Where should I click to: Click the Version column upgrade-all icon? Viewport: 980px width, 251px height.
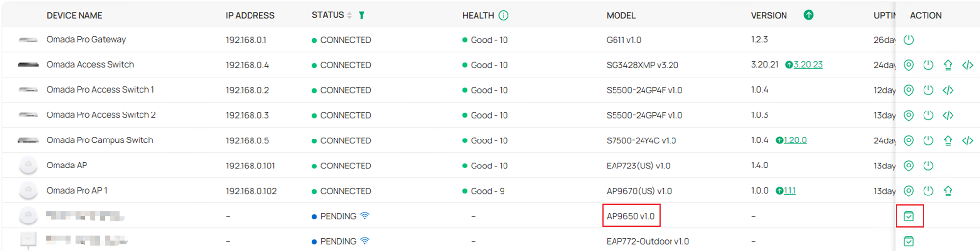point(808,15)
